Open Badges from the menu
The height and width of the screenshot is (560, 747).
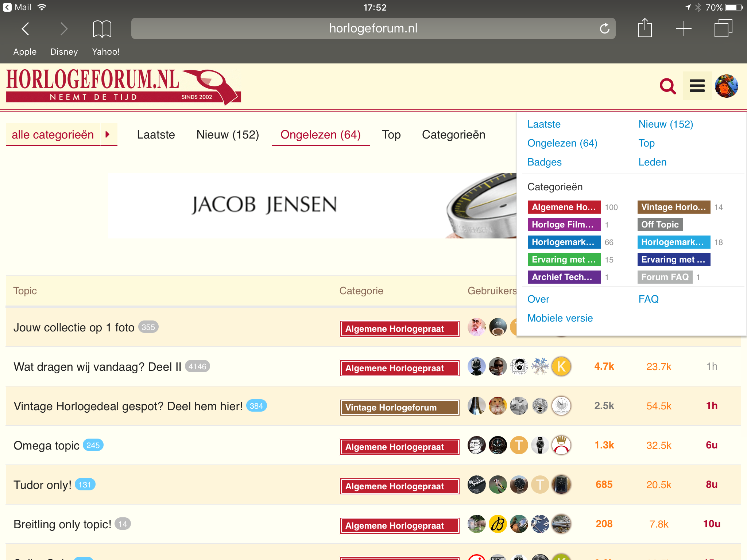pos(544,162)
